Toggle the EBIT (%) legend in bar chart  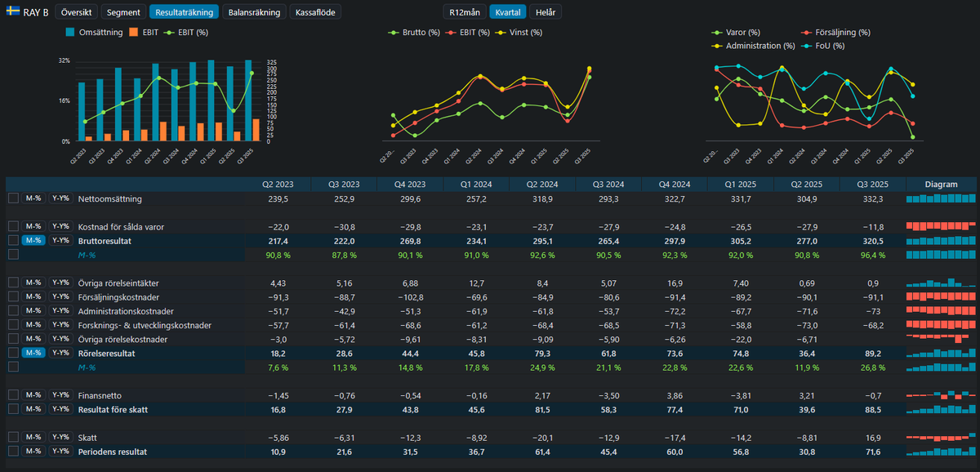[186, 33]
